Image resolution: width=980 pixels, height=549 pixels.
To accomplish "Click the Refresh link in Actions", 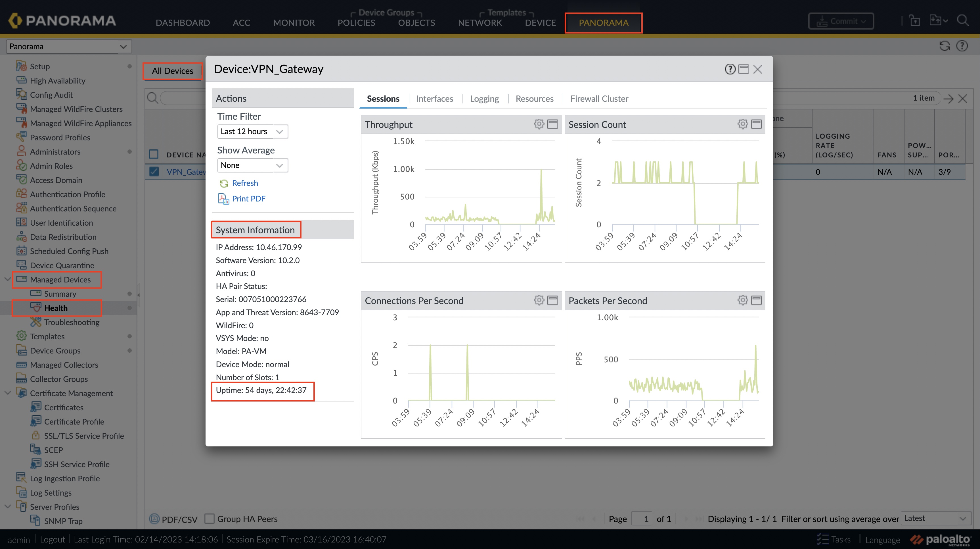I will pos(245,183).
